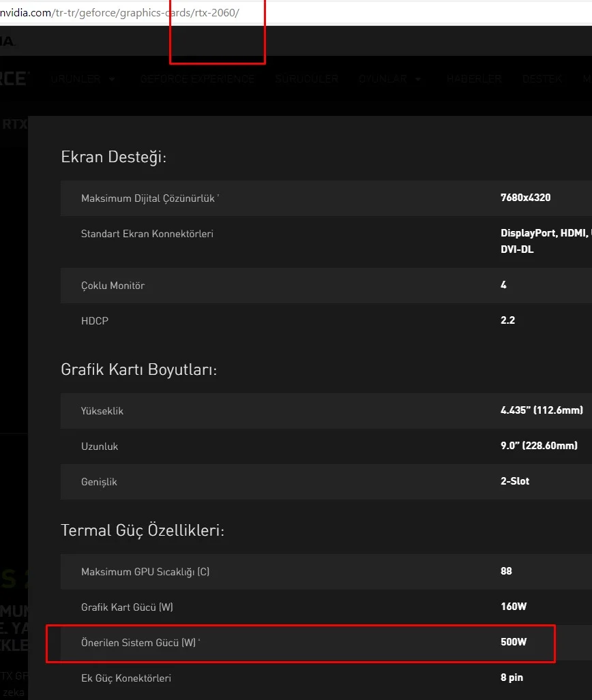This screenshot has height=700, width=592.
Task: Go to SÜRÜCÜLER in navigation bar
Action: coord(307,79)
